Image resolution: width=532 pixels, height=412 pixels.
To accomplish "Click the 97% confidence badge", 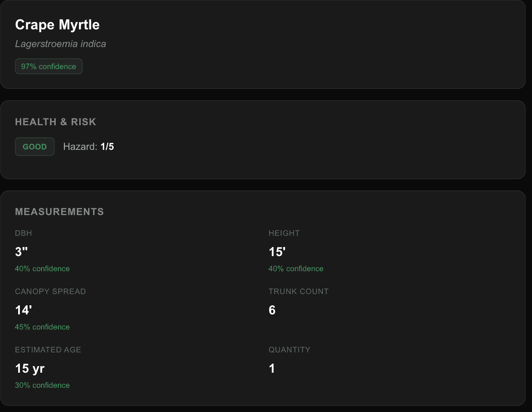I will [49, 67].
